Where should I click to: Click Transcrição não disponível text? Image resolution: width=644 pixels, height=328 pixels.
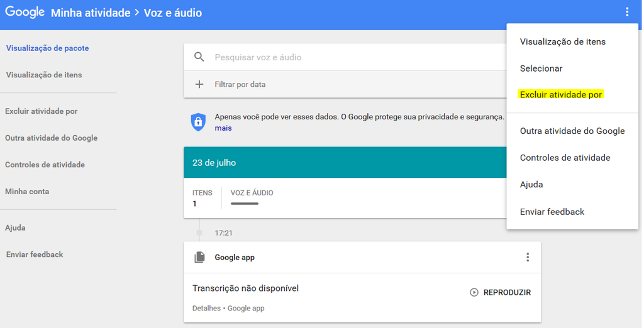pyautogui.click(x=246, y=288)
